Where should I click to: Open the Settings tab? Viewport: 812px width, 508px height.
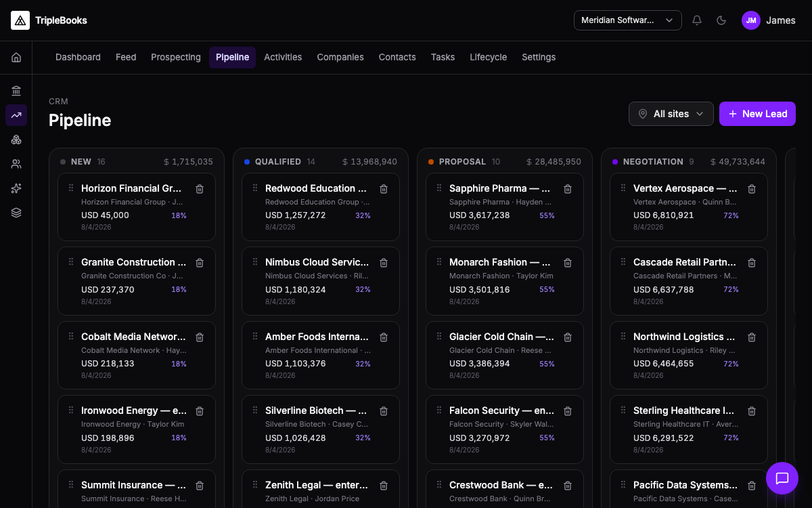pyautogui.click(x=539, y=58)
